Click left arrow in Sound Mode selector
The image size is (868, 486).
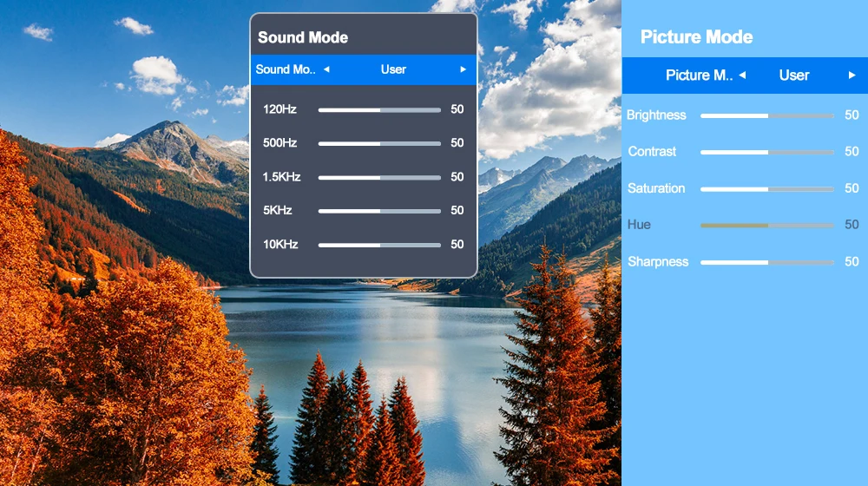(326, 69)
